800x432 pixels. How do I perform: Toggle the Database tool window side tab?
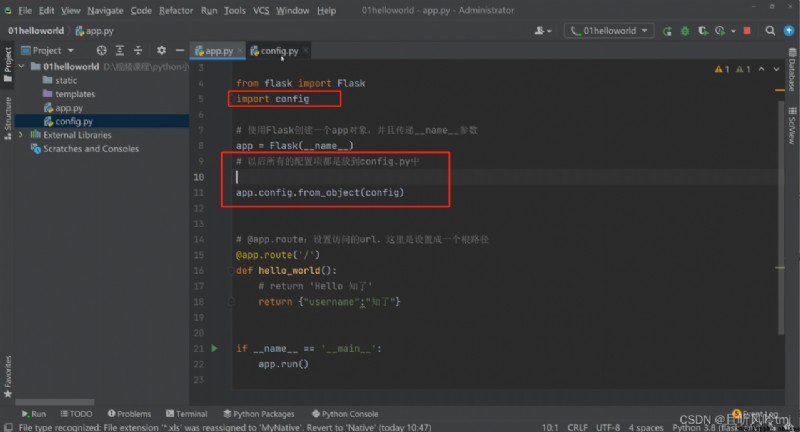pos(792,70)
